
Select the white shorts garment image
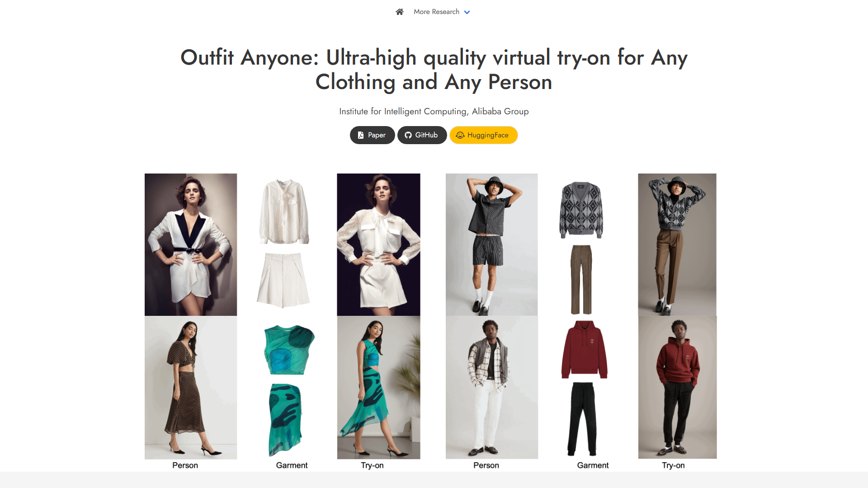(283, 280)
